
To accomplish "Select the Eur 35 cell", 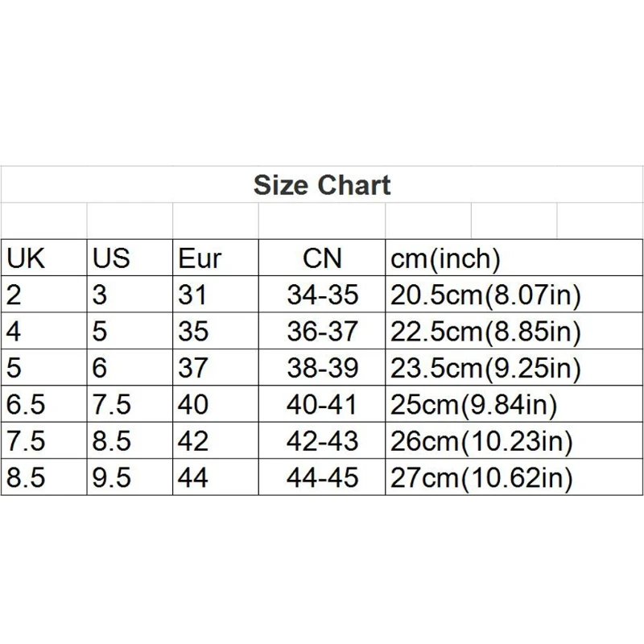I will [216, 331].
